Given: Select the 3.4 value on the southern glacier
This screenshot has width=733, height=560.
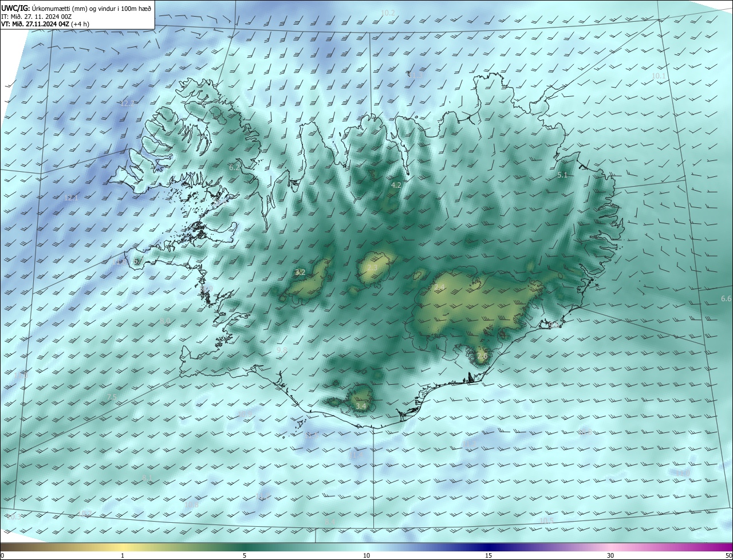Looking at the screenshot, I should 361,407.
